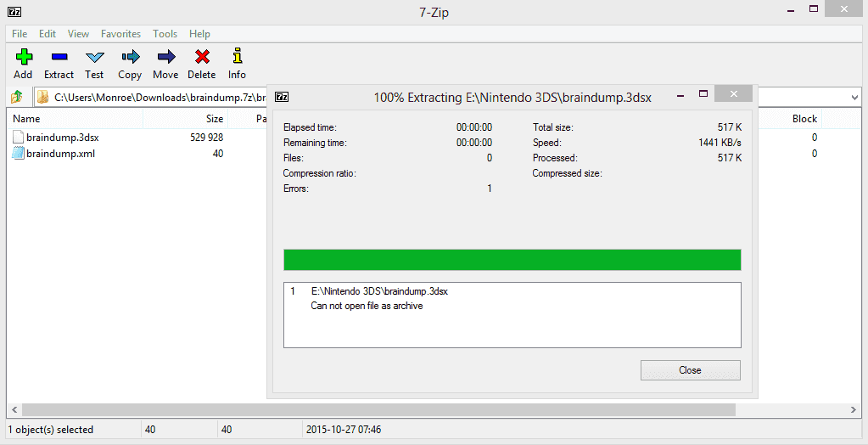Sort by the Name column header
This screenshot has width=868, height=445.
tap(26, 119)
